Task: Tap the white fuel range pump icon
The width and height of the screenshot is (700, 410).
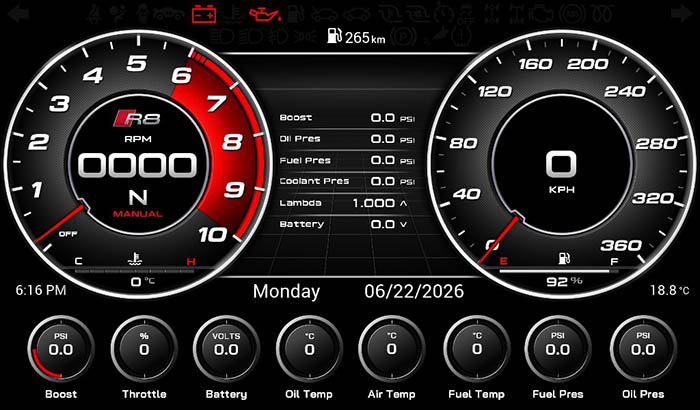Action: click(x=335, y=35)
